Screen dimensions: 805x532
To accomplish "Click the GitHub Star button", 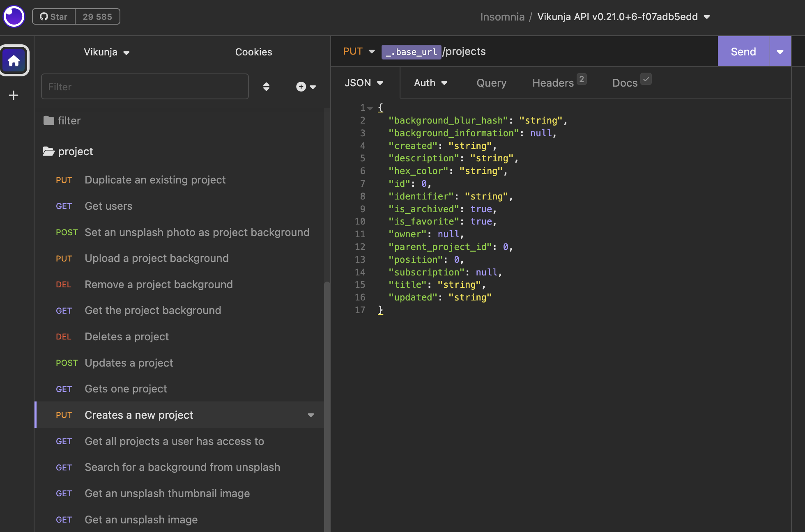I will [x=54, y=17].
